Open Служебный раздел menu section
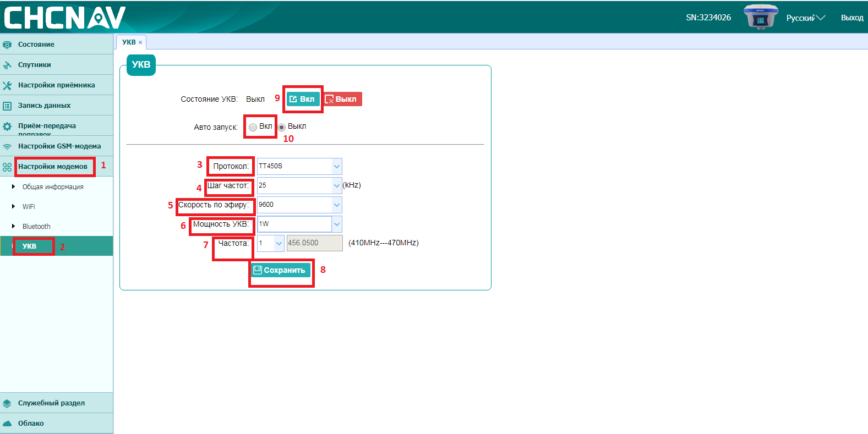 pos(57,403)
